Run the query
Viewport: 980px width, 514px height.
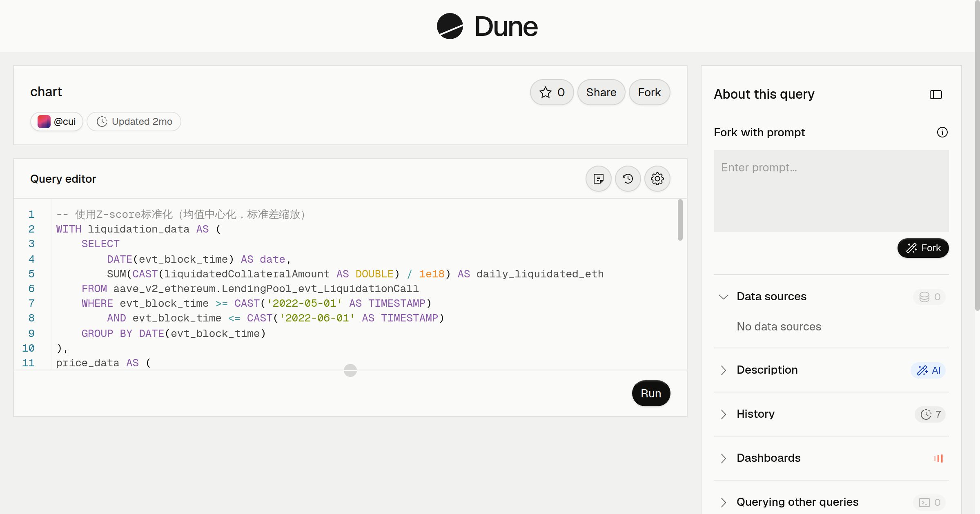coord(651,393)
